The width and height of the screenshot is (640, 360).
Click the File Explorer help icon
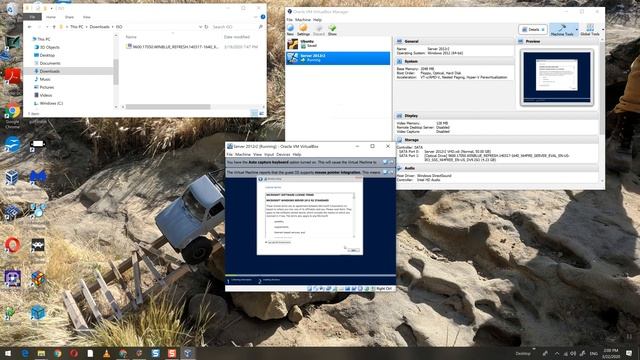263,17
